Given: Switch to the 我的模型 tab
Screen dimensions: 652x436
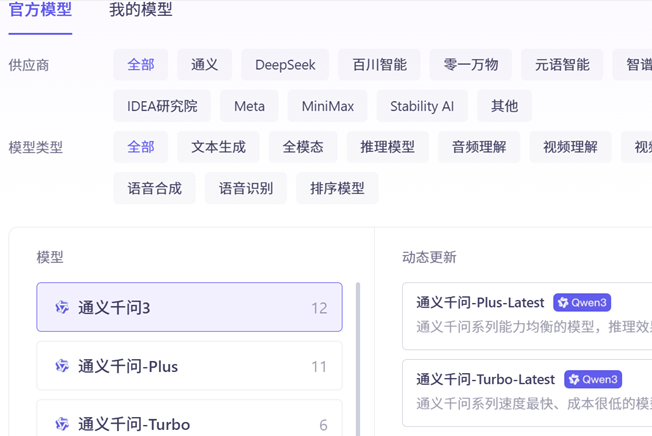Looking at the screenshot, I should point(141,10).
